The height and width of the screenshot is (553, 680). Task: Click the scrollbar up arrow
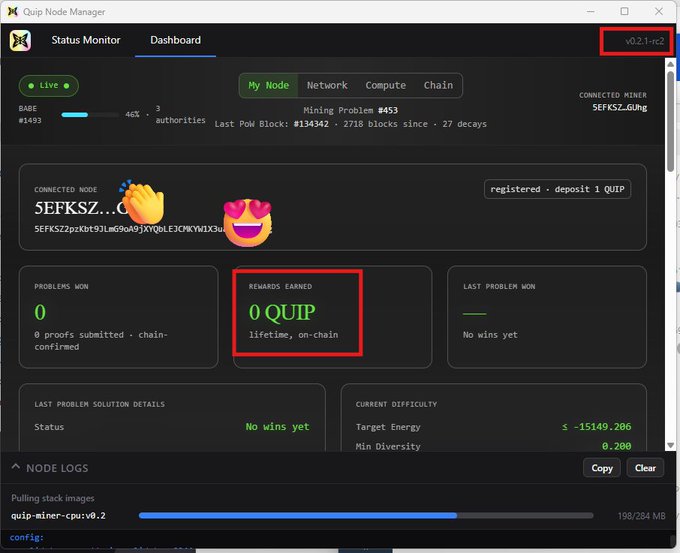point(670,64)
